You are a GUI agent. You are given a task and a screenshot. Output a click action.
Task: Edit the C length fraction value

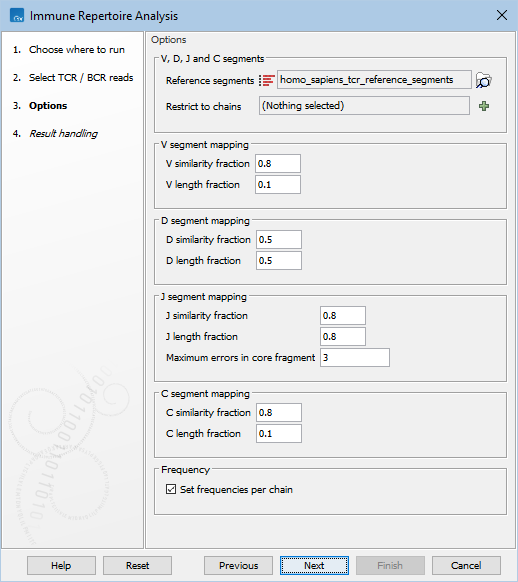tap(279, 434)
